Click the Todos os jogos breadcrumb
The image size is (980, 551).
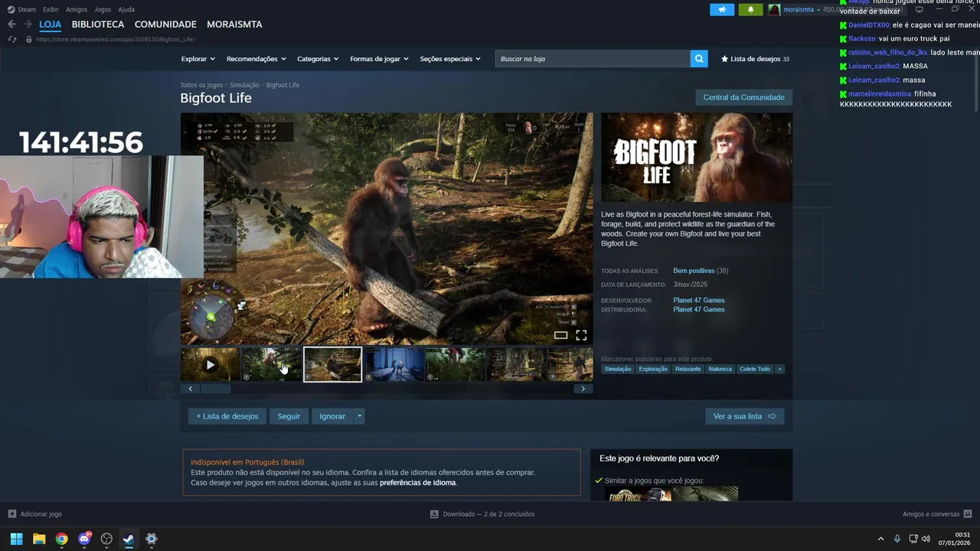click(x=201, y=85)
